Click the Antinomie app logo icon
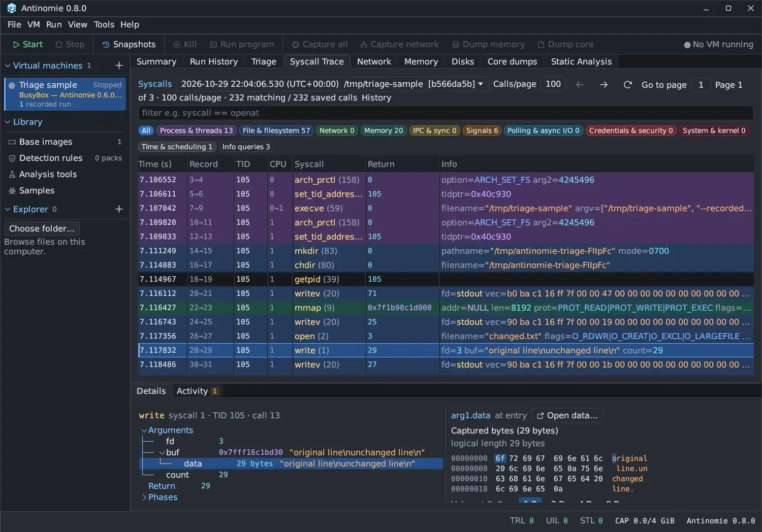 click(11, 8)
